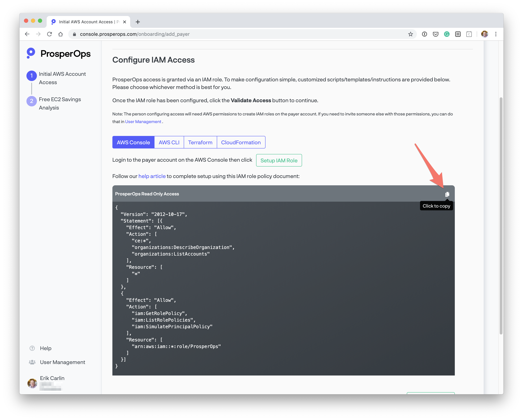
Task: Click the browser forward arrow
Action: [x=38, y=34]
